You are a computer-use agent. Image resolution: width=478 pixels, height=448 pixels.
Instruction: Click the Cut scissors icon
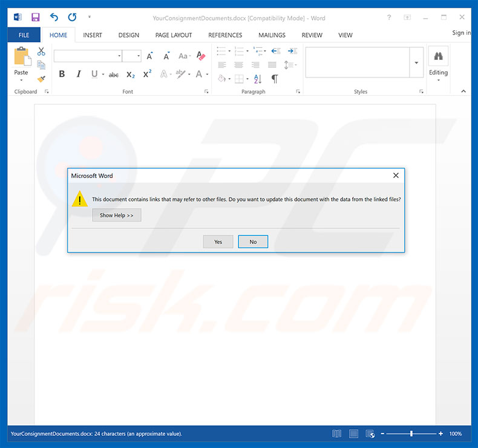(41, 51)
